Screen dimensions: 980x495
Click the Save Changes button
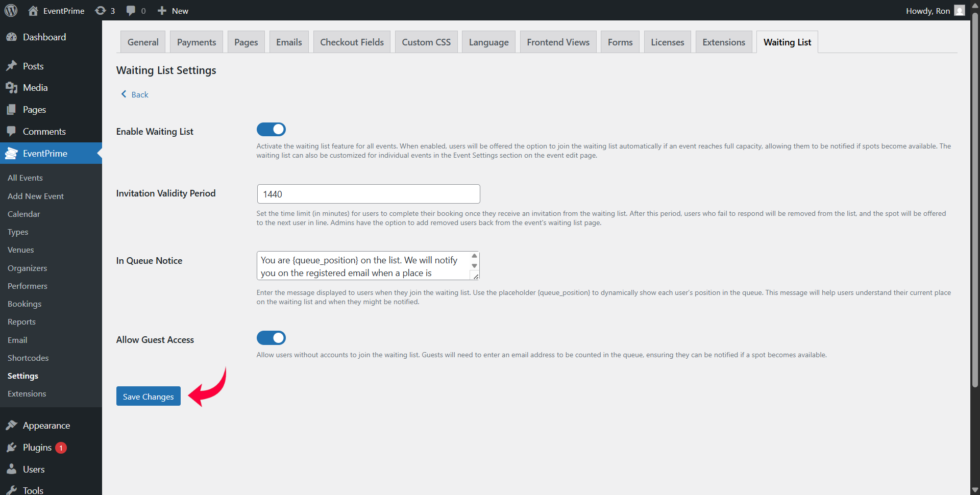coord(148,397)
